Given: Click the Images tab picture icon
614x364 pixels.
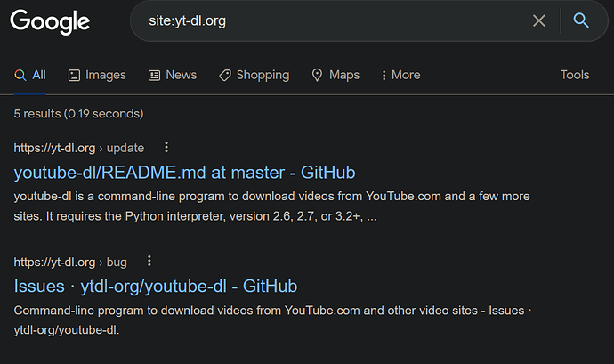Looking at the screenshot, I should (74, 76).
